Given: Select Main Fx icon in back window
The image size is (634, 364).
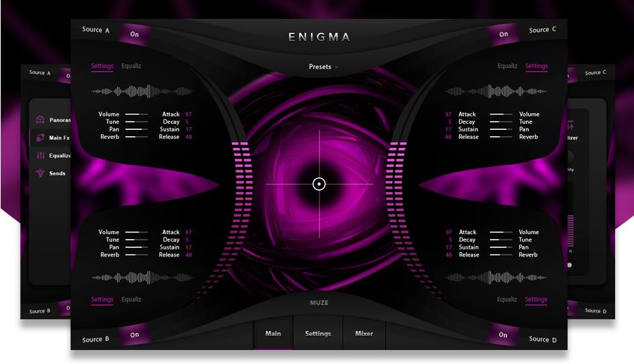Looking at the screenshot, I should point(40,138).
